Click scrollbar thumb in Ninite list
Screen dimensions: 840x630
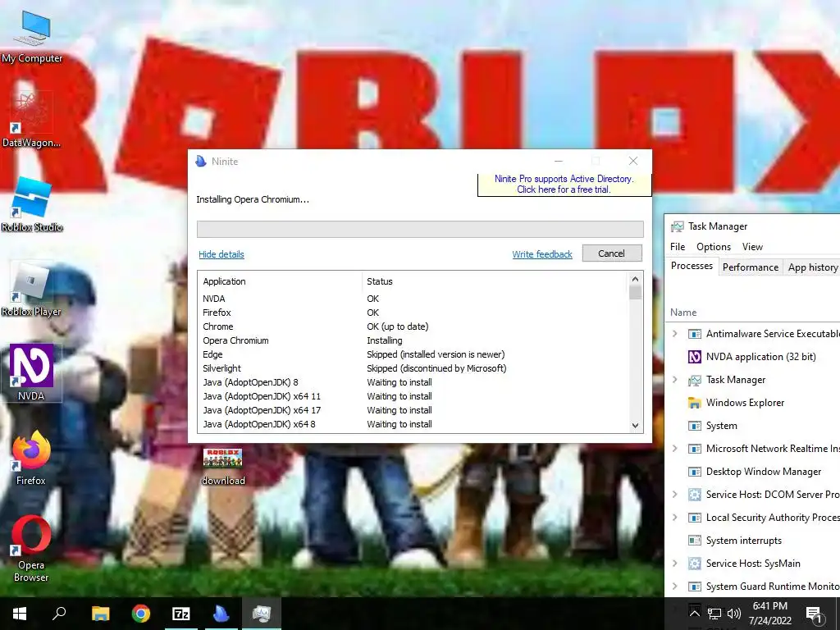tap(636, 293)
